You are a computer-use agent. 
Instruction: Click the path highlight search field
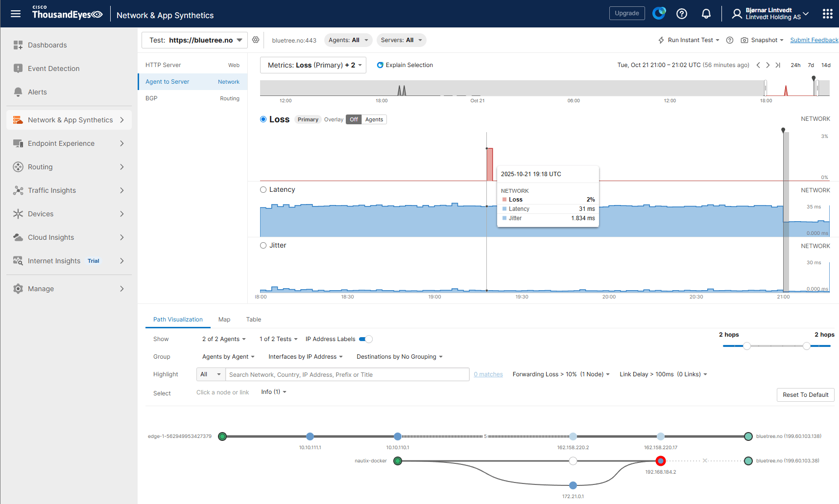click(x=347, y=375)
